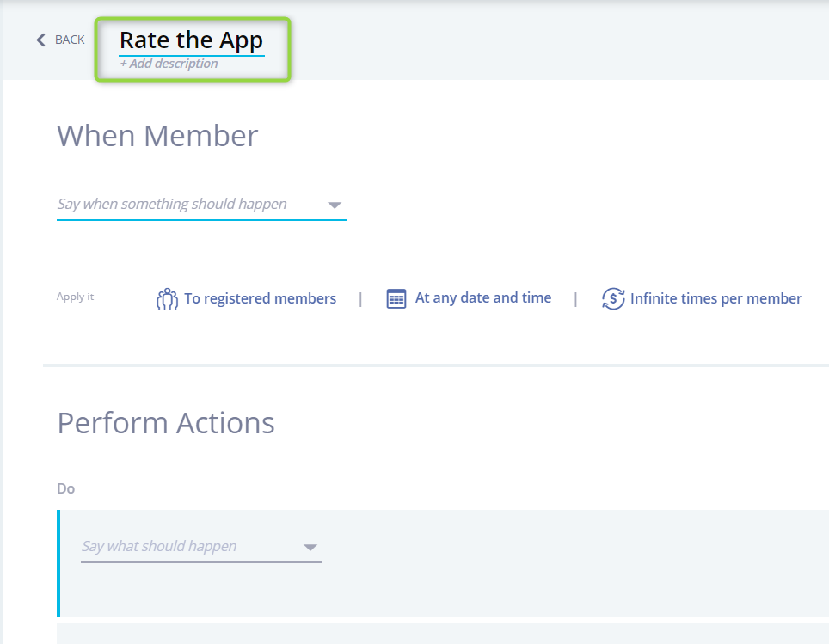Click the 'When Member' heading text
Image resolution: width=829 pixels, height=644 pixels.
[157, 136]
